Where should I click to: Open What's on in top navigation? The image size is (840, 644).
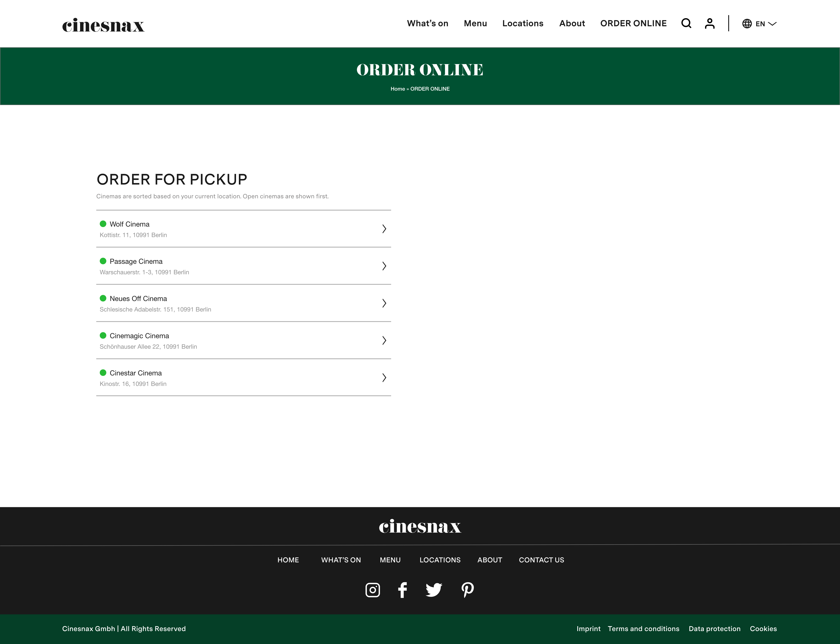pyautogui.click(x=427, y=23)
